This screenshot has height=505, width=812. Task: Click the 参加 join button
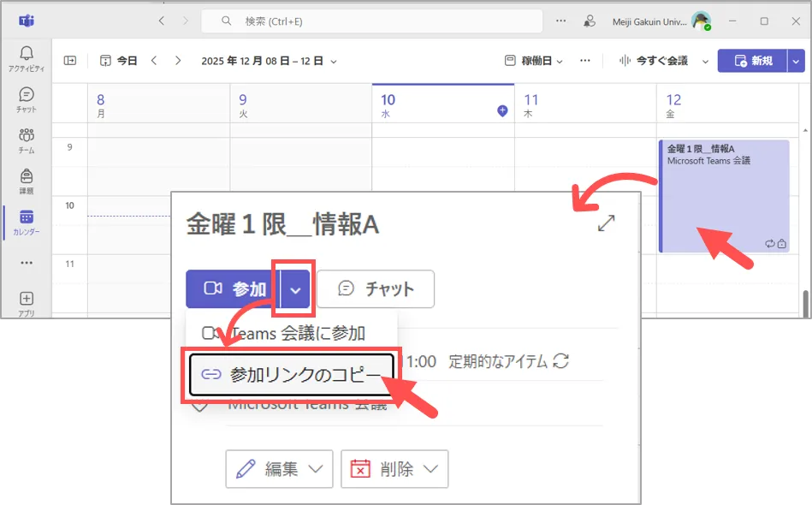[x=234, y=289]
